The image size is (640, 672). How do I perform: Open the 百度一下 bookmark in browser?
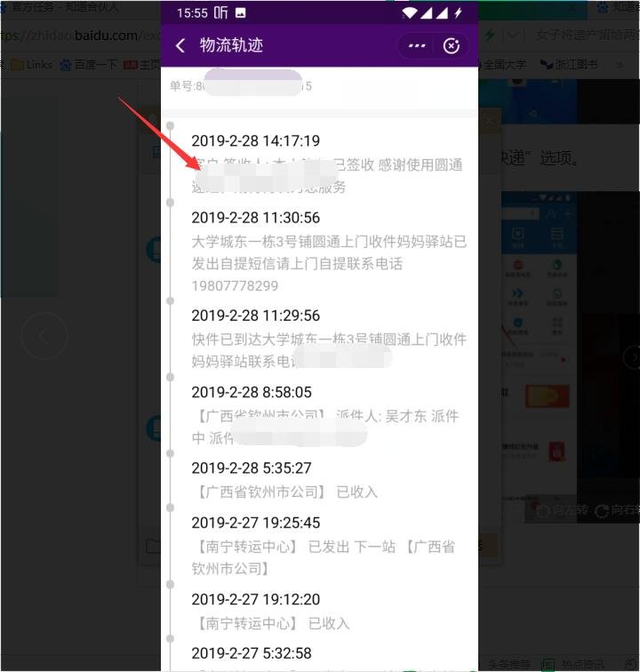pos(88,65)
